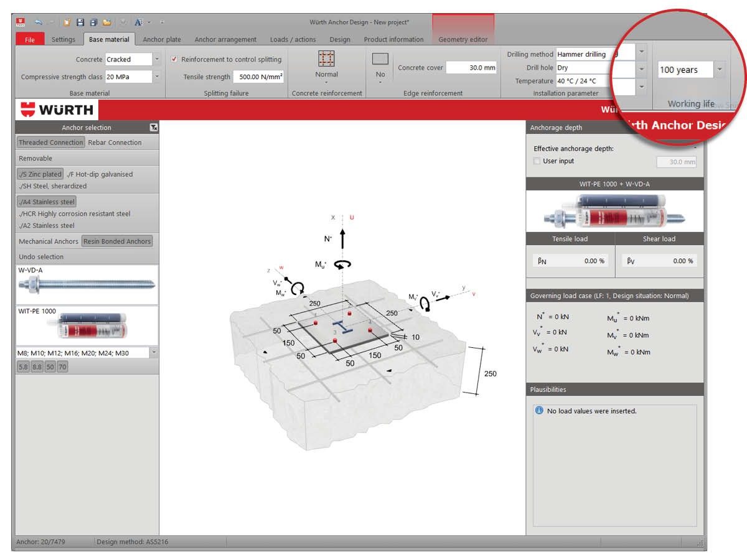Switch to the Loads / actions tab

point(293,39)
